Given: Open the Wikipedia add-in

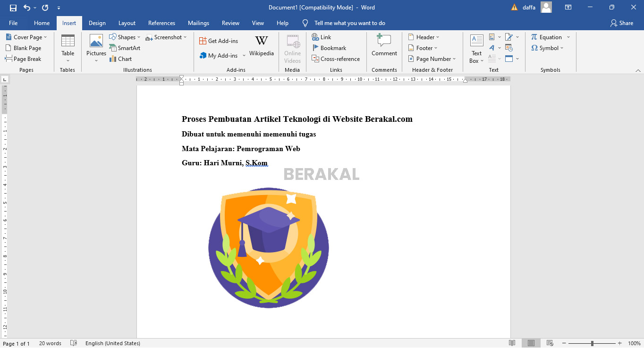Looking at the screenshot, I should click(x=262, y=46).
